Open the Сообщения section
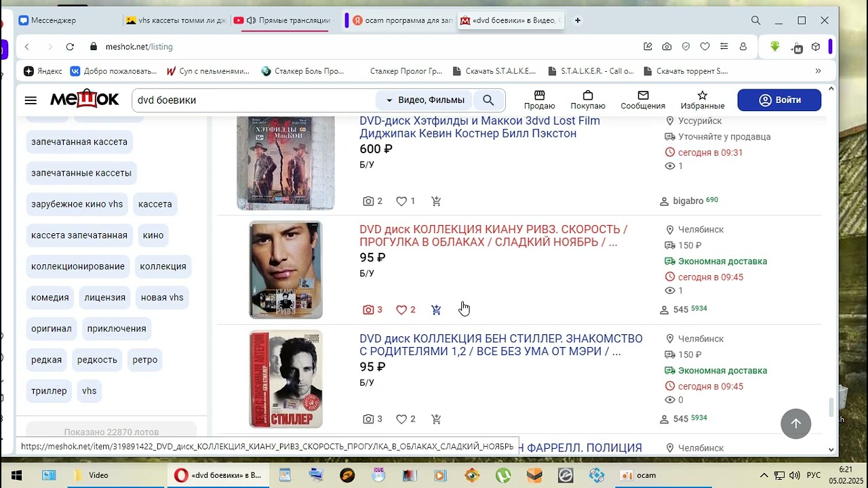This screenshot has height=488, width=868. [643, 100]
